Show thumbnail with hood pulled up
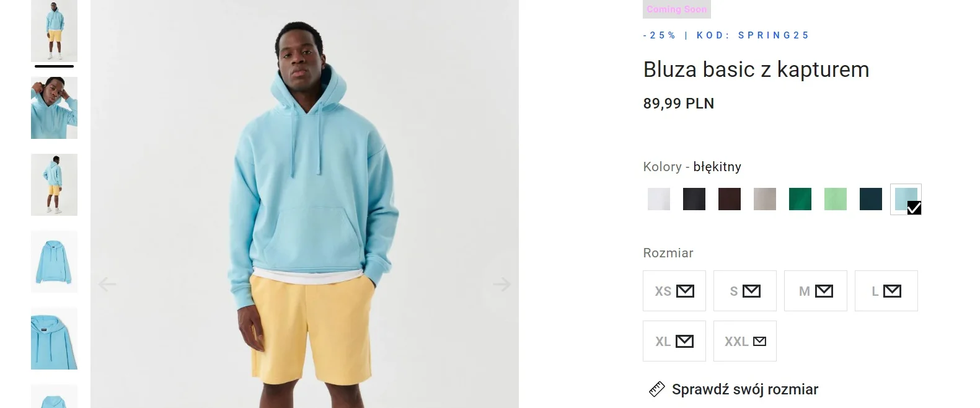The image size is (980, 408). (54, 108)
